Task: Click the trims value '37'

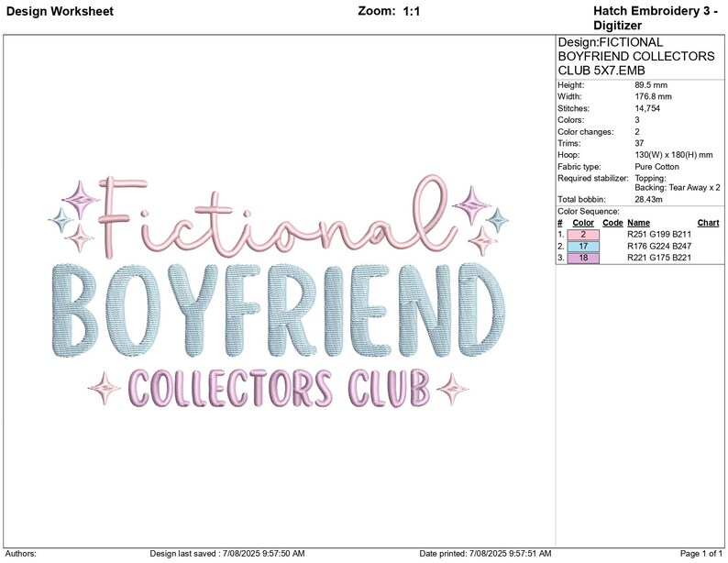Action: tap(639, 143)
